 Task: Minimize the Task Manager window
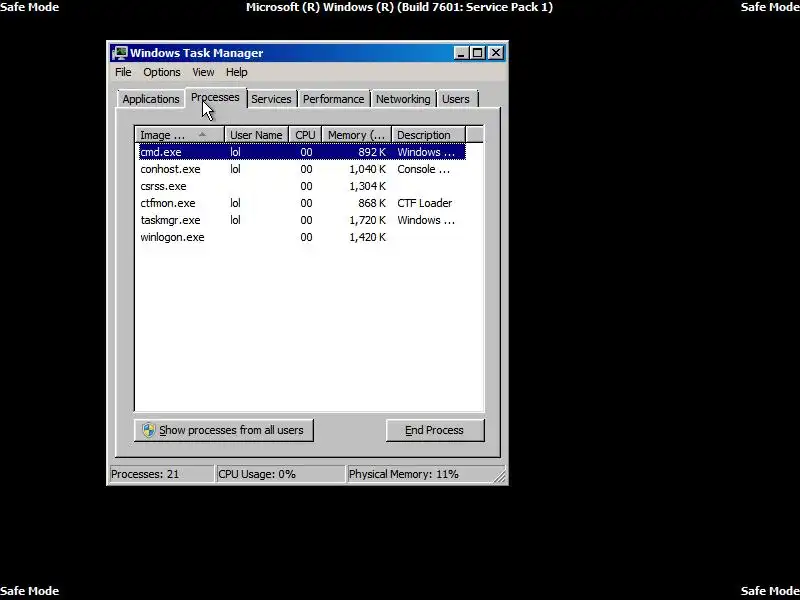click(461, 53)
